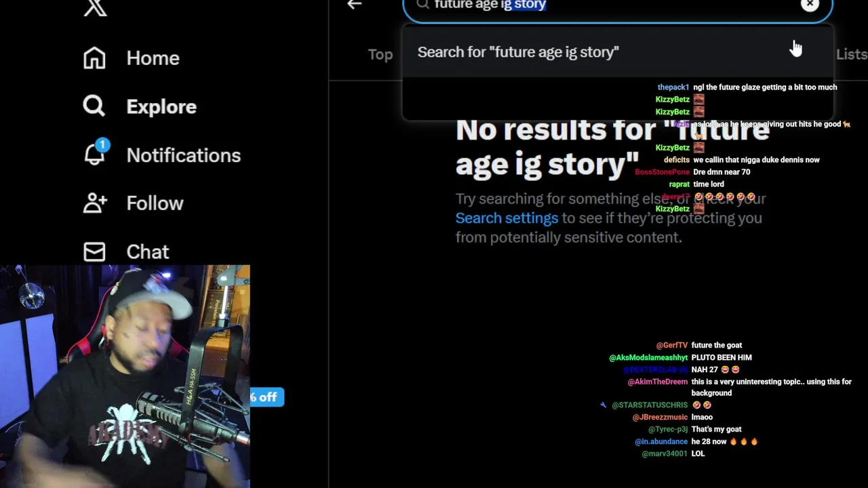
Task: Click username raprat in chat
Action: (x=679, y=184)
